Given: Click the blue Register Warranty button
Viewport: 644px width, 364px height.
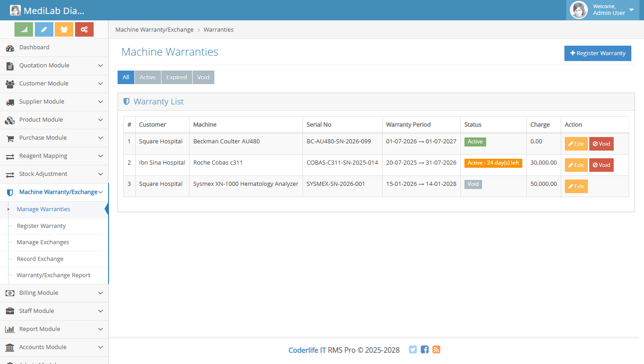Looking at the screenshot, I should (598, 53).
